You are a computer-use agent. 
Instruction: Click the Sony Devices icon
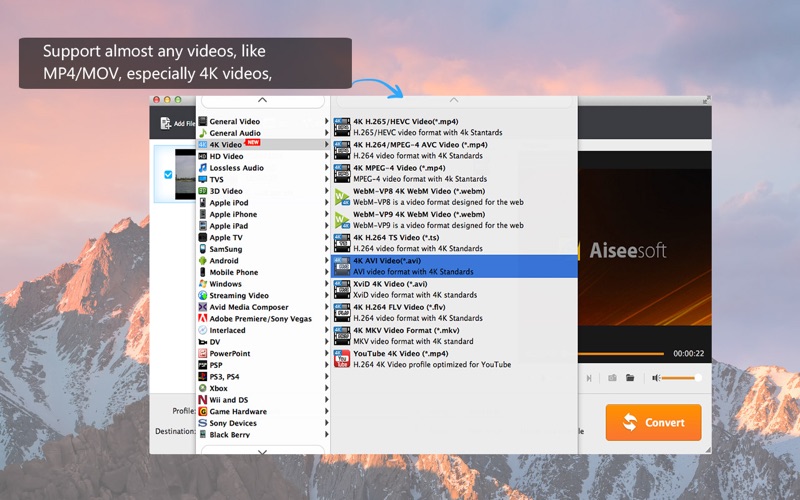tap(203, 423)
